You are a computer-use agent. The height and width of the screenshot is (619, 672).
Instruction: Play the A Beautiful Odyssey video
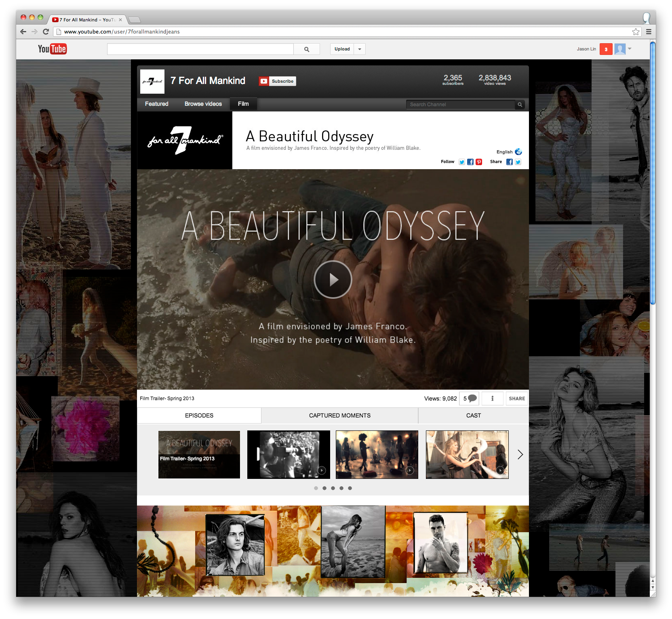333,279
